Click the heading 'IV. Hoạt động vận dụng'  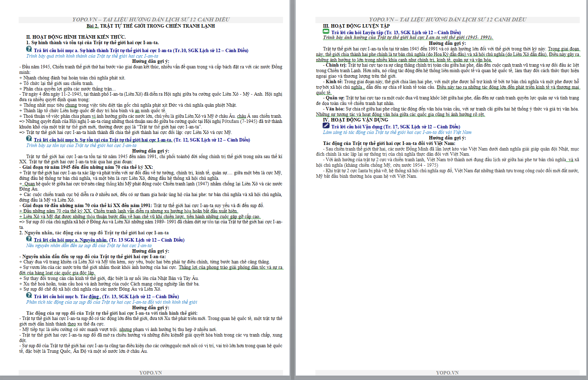point(355,120)
